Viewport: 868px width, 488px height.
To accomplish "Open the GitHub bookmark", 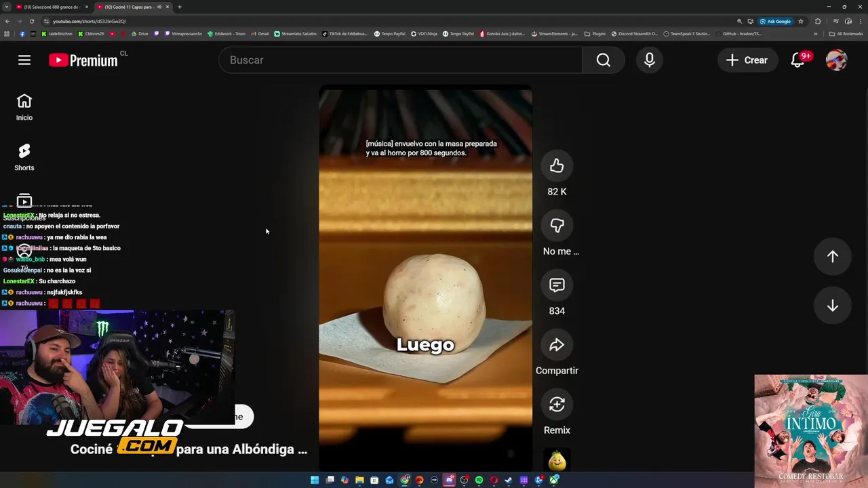I will [739, 34].
